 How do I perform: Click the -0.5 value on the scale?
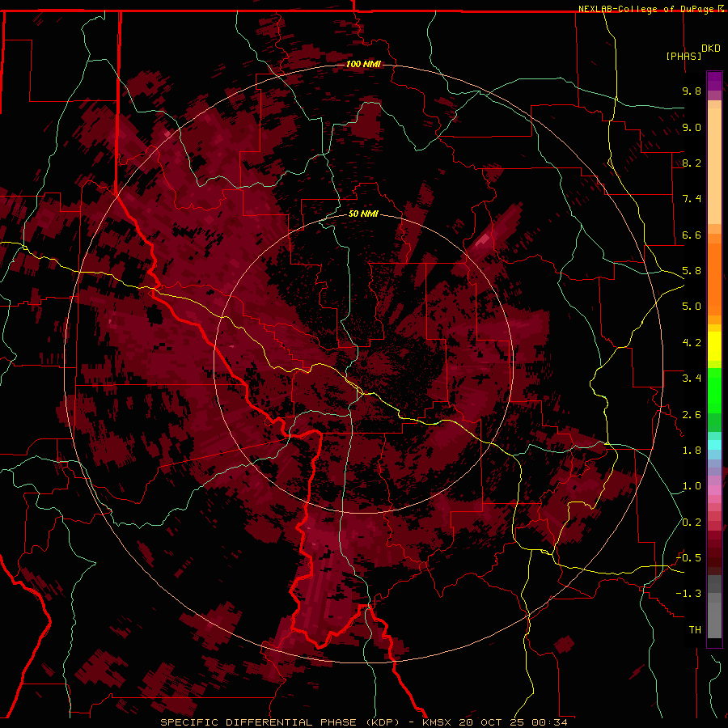click(x=688, y=557)
